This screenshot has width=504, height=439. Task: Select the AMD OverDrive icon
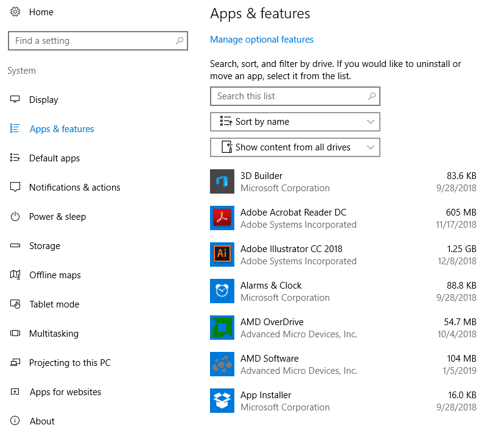(222, 328)
